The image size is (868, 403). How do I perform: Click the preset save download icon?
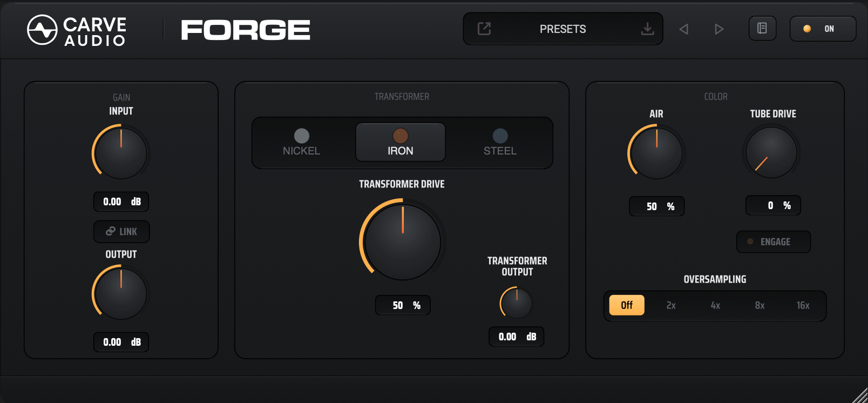tap(647, 29)
